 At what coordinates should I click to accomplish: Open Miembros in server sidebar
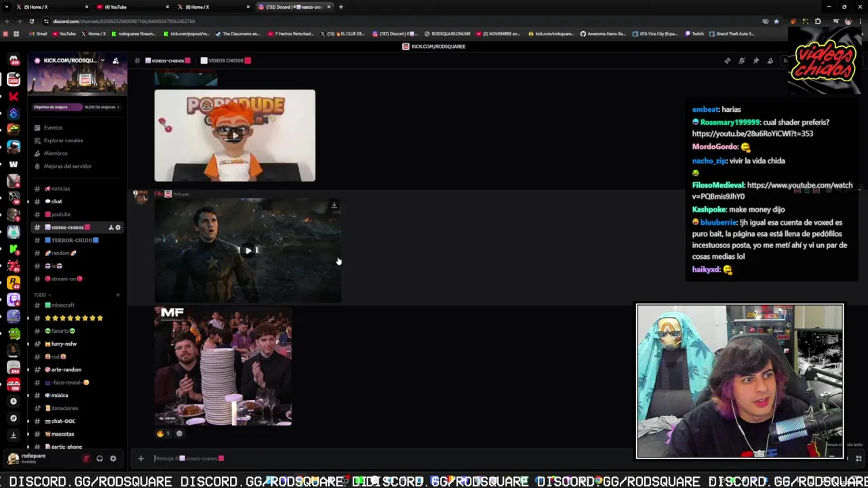pos(76,153)
